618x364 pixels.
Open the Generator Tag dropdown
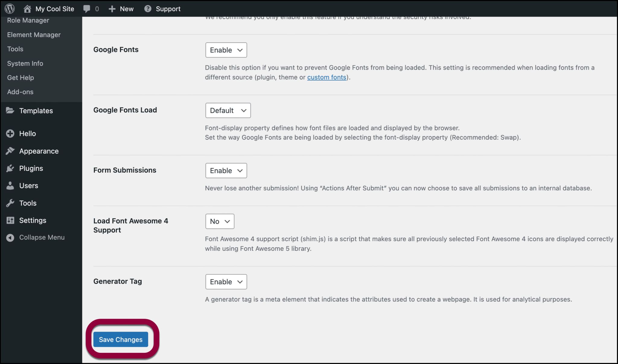coord(226,282)
